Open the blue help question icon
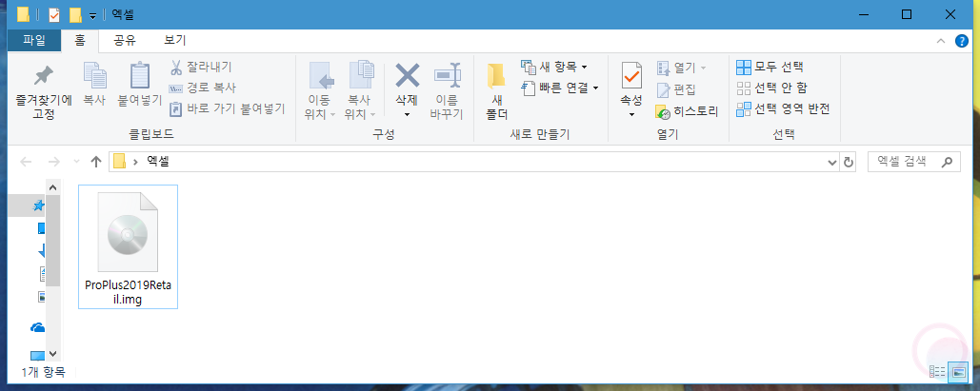 click(x=962, y=41)
